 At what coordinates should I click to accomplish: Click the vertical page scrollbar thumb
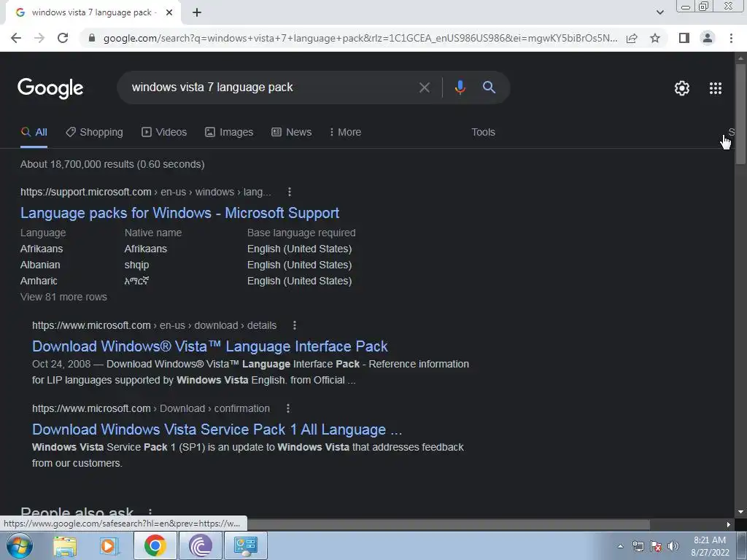pyautogui.click(x=740, y=114)
